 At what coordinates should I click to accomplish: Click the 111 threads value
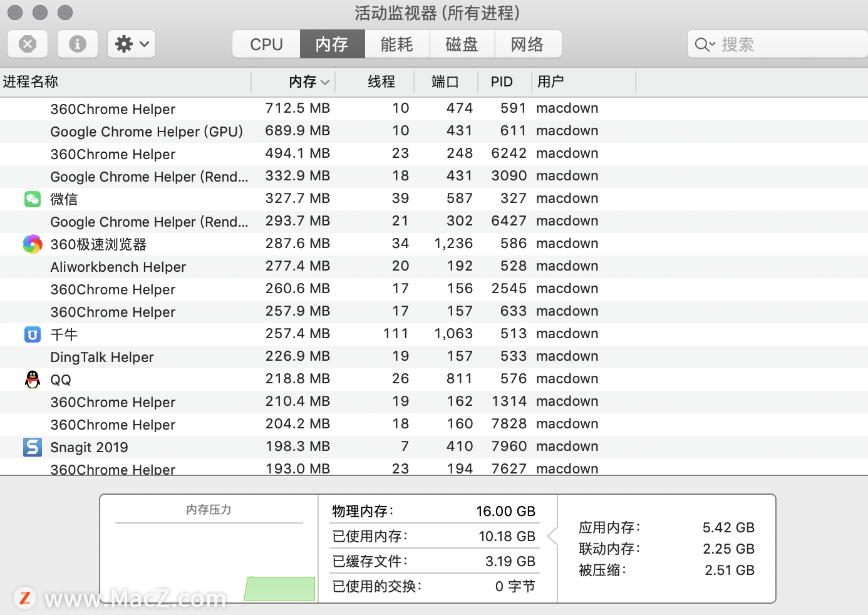click(x=396, y=333)
